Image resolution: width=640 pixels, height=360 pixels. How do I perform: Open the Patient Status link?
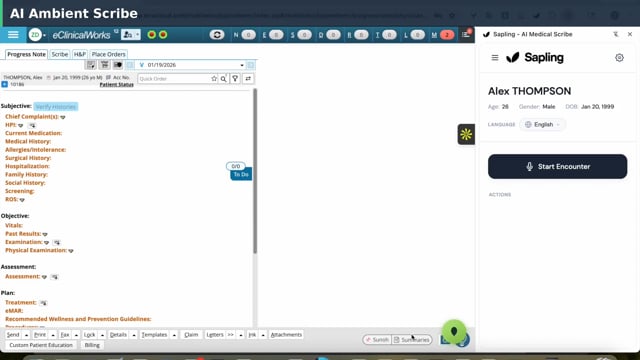(117, 84)
